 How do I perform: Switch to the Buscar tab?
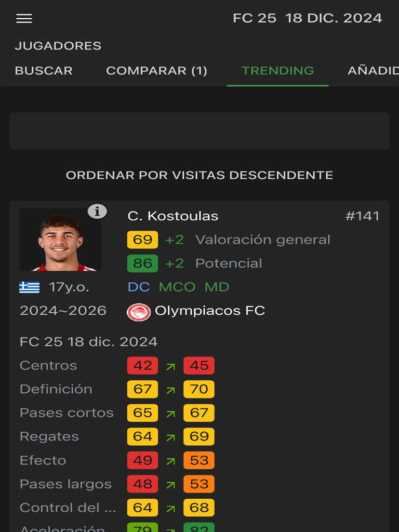(44, 71)
